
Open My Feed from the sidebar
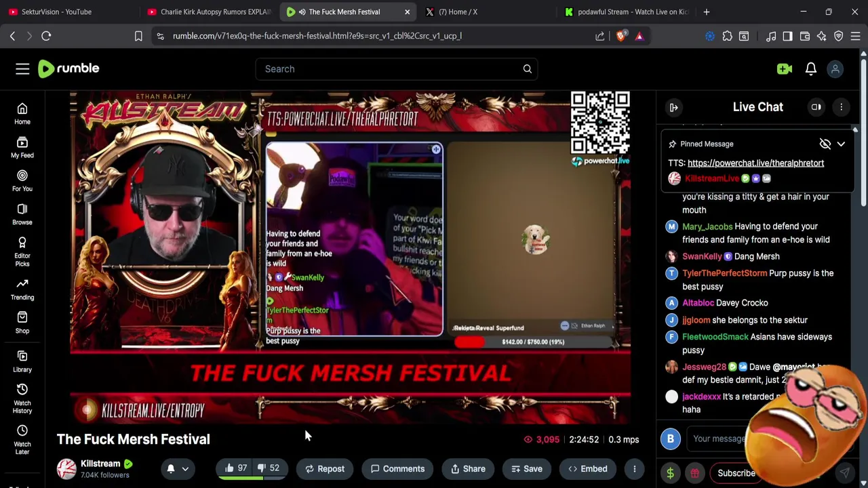(22, 148)
